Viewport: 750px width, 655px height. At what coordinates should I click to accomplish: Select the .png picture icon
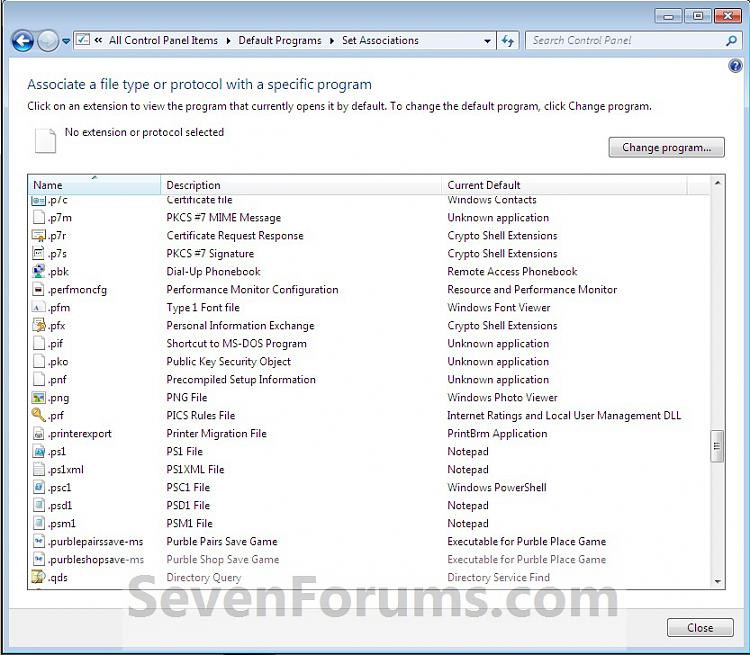tap(39, 398)
